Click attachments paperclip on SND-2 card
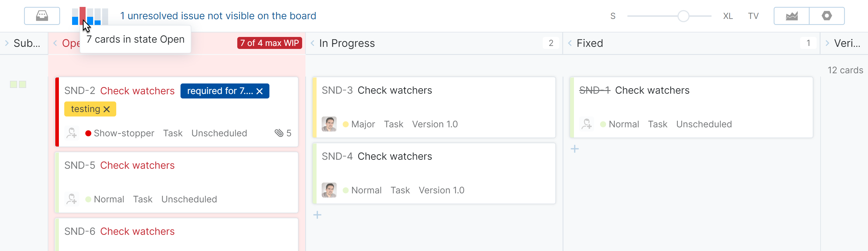The height and width of the screenshot is (251, 868). tap(279, 133)
